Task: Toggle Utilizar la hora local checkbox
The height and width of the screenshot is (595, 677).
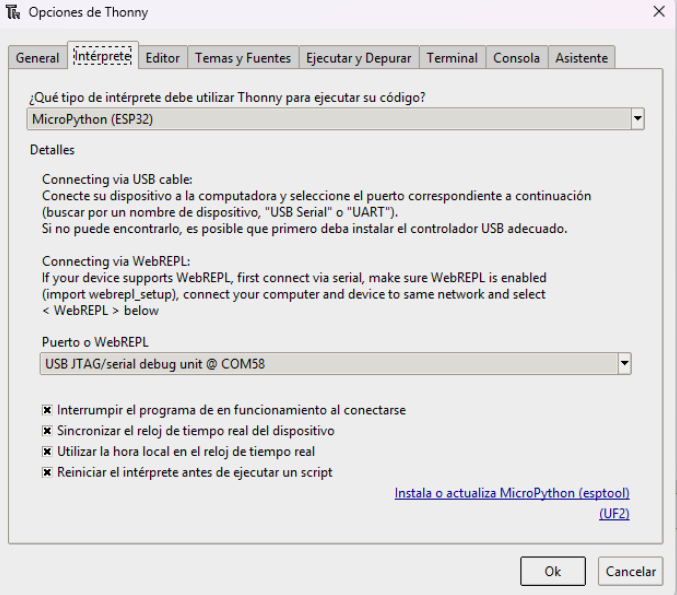Action: (47, 451)
